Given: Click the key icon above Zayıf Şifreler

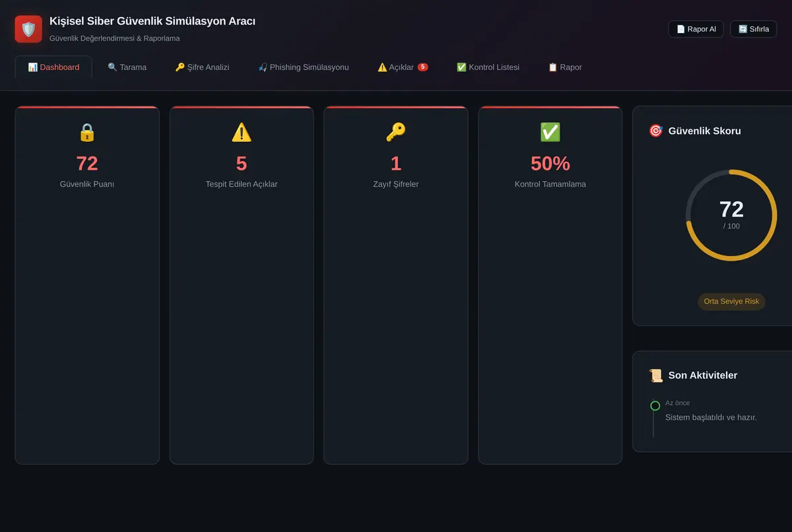Looking at the screenshot, I should coord(396,132).
